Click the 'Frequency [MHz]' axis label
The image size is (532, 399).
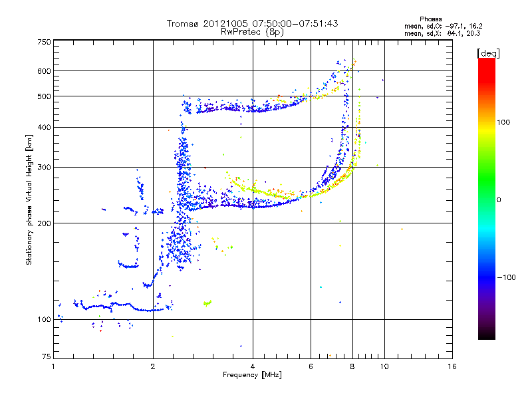[x=252, y=375]
